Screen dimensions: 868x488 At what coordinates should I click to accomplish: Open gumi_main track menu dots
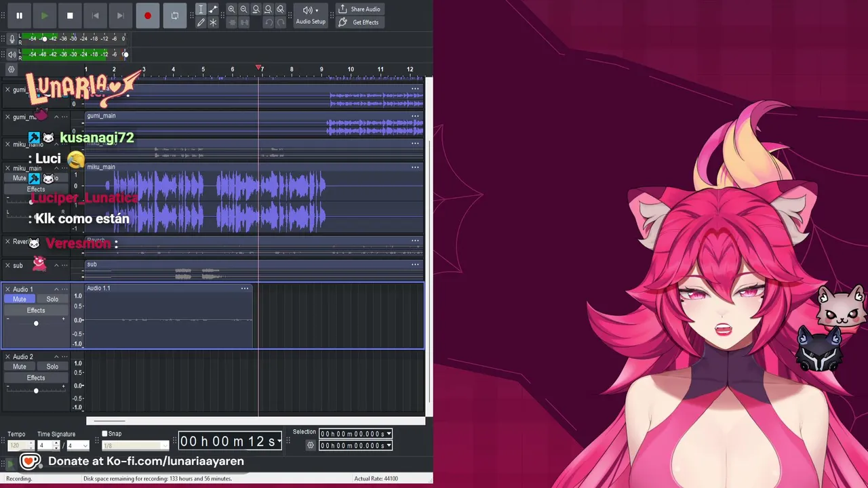pyautogui.click(x=65, y=117)
